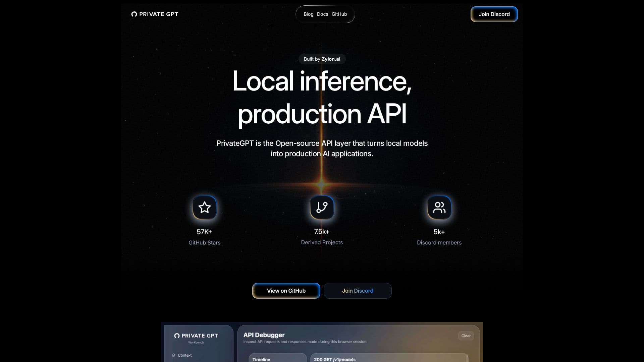Click the Context icon in the workbench sidebar
Viewport: 644px width, 362px height.
[x=173, y=355]
